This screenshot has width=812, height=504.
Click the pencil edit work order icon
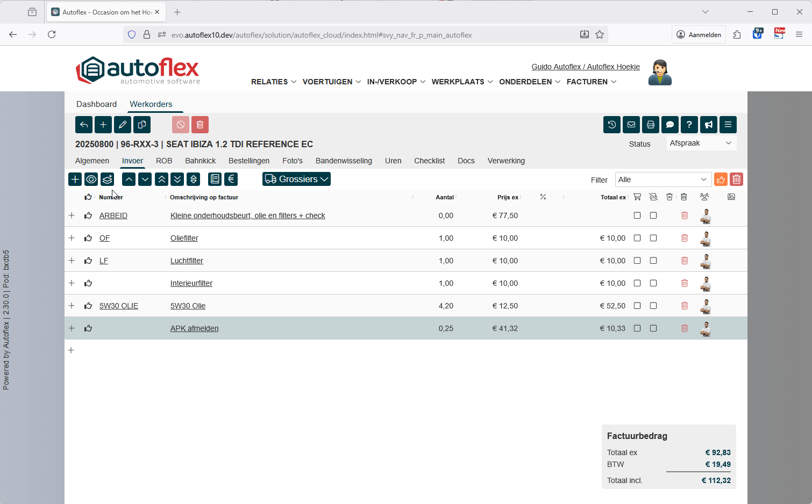pos(123,125)
